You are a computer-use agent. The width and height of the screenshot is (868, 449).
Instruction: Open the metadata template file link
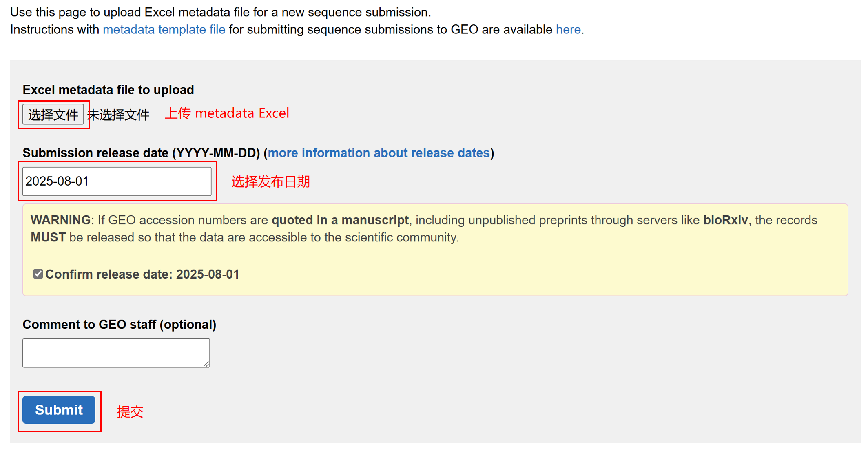(164, 30)
